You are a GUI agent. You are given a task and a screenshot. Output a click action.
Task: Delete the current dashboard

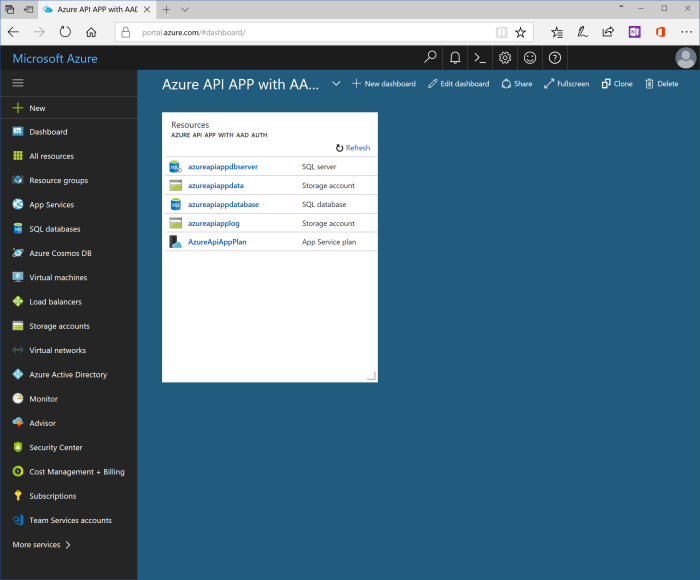tap(662, 83)
